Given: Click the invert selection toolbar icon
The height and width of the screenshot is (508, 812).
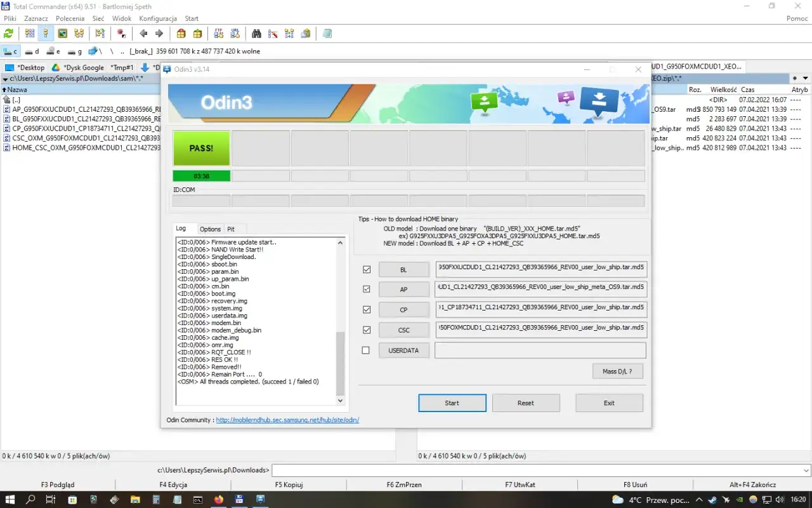Looking at the screenshot, I should [121, 34].
